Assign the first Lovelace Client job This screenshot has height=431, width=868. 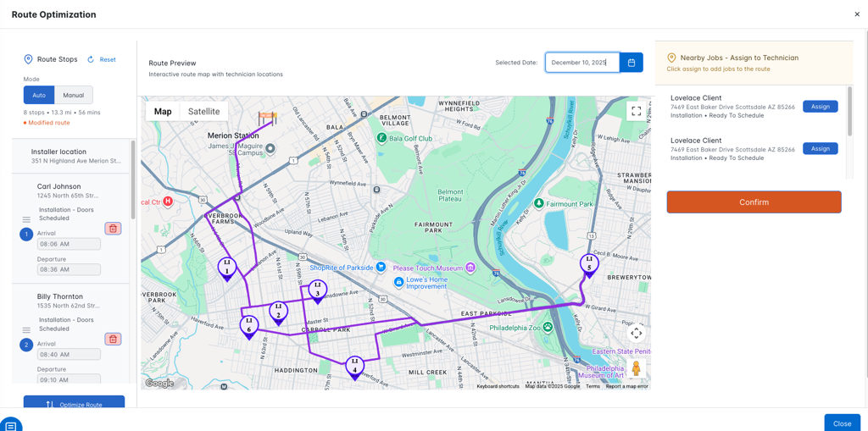[x=820, y=107]
